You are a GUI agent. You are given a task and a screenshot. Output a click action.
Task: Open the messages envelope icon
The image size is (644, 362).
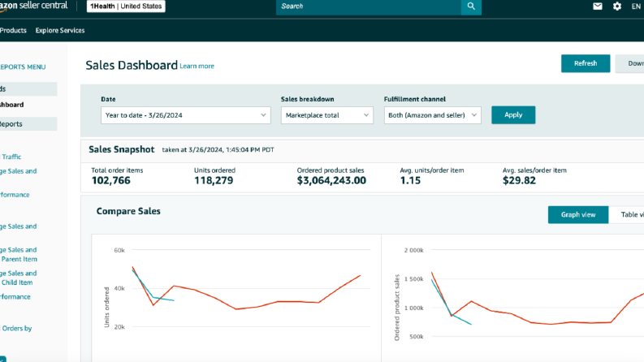[x=598, y=6]
